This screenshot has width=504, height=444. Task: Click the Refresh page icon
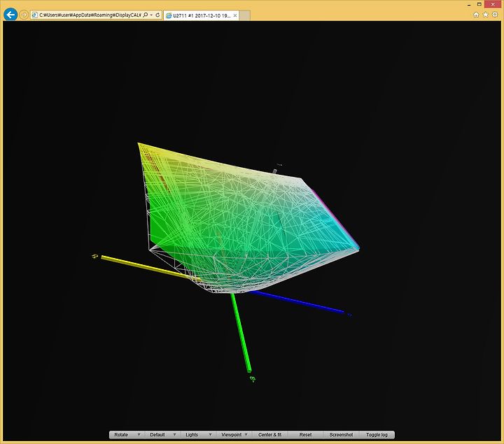coord(157,15)
